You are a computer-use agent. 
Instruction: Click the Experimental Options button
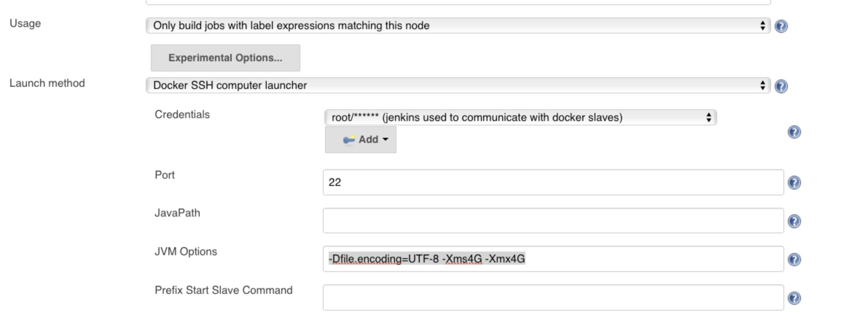click(226, 58)
